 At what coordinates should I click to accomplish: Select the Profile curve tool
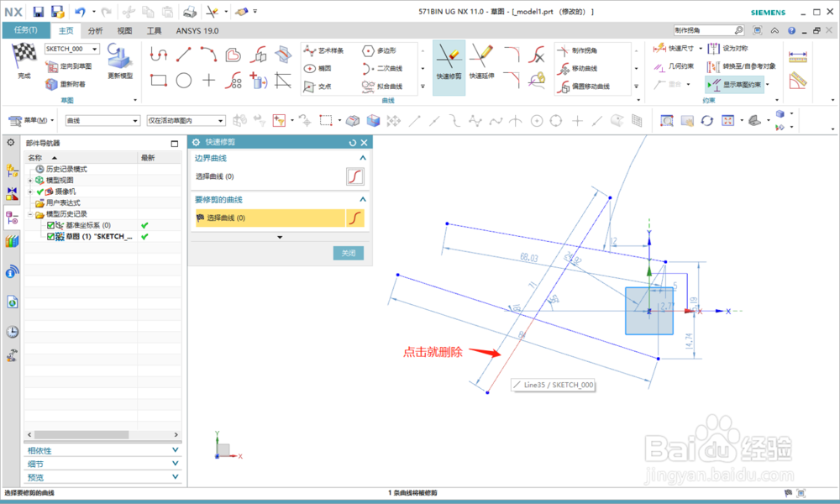(x=159, y=54)
